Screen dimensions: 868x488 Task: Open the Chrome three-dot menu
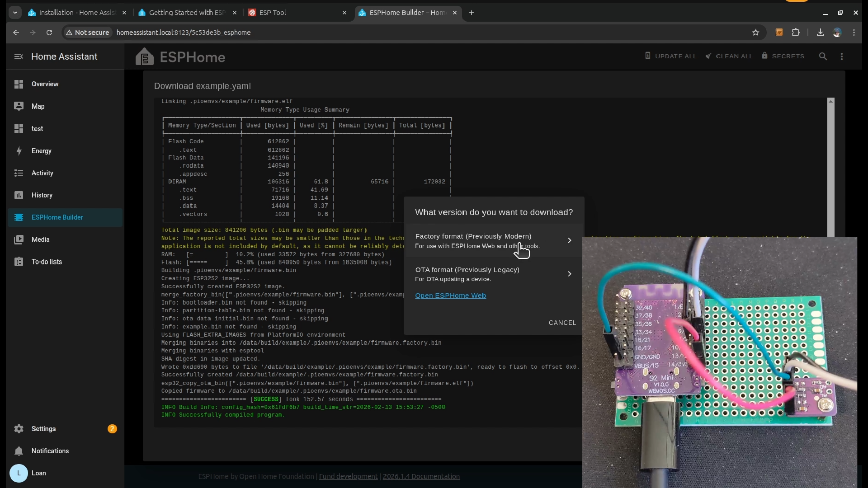click(854, 33)
